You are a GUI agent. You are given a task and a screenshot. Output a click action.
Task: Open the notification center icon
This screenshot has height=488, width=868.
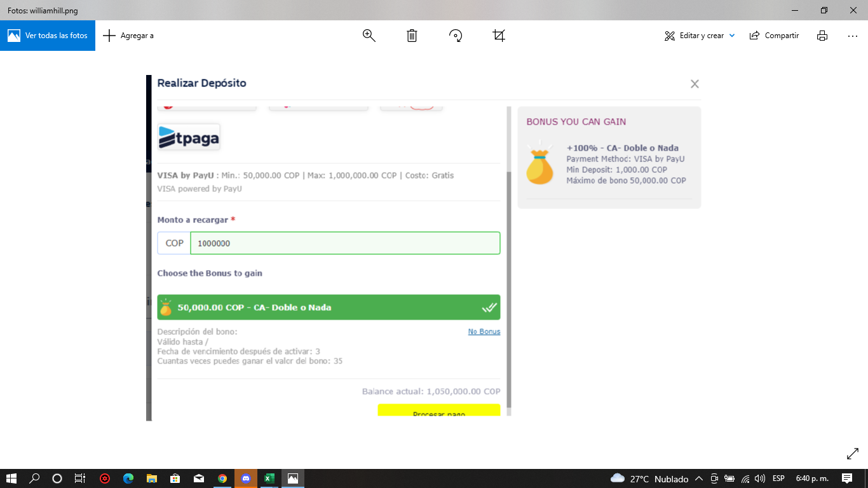click(x=846, y=478)
